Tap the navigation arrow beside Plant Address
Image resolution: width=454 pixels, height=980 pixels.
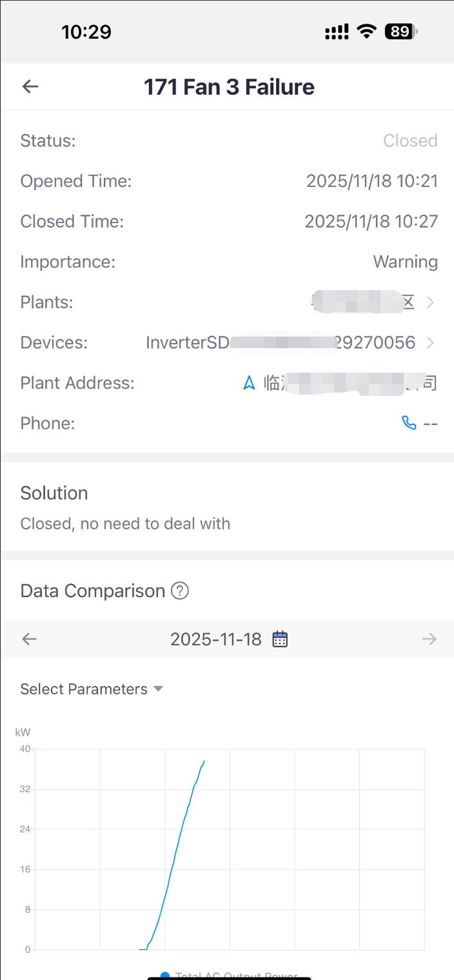tap(249, 383)
